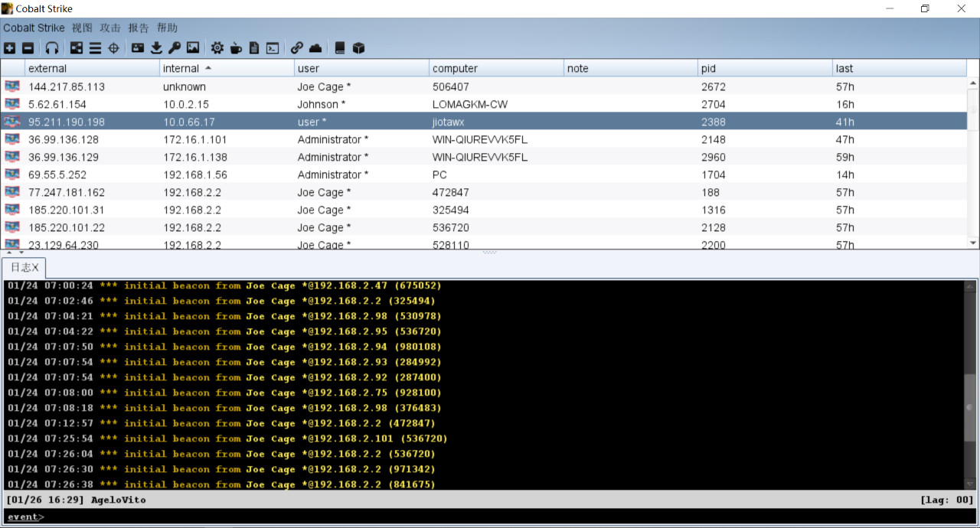Click log line for 192.168.2.47 (675052)

pyautogui.click(x=224, y=285)
